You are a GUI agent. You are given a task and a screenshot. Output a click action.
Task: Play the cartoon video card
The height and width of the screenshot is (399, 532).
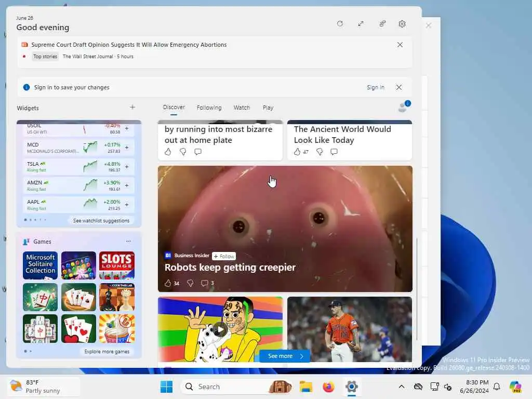(220, 329)
